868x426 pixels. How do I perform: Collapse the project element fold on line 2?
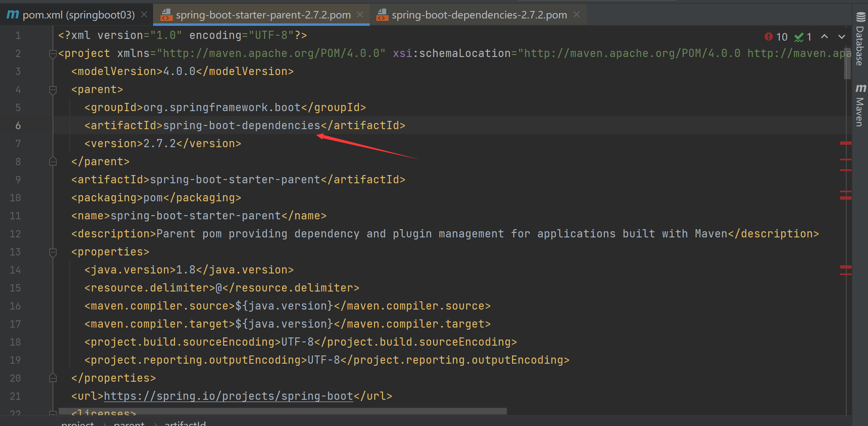(53, 54)
